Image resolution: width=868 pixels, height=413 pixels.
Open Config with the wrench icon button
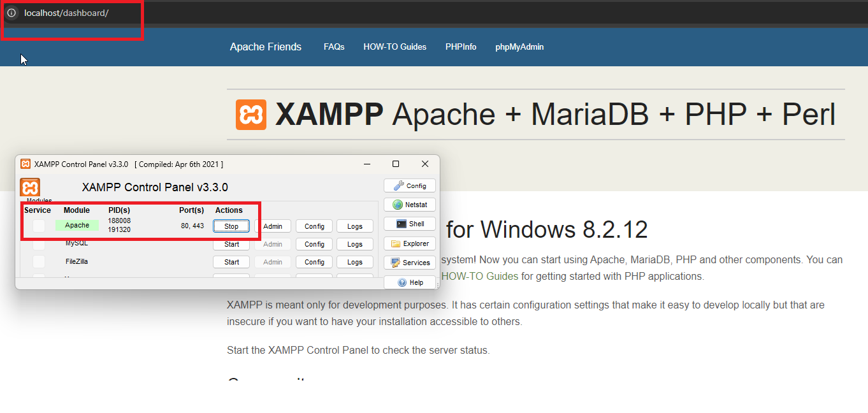click(x=410, y=185)
